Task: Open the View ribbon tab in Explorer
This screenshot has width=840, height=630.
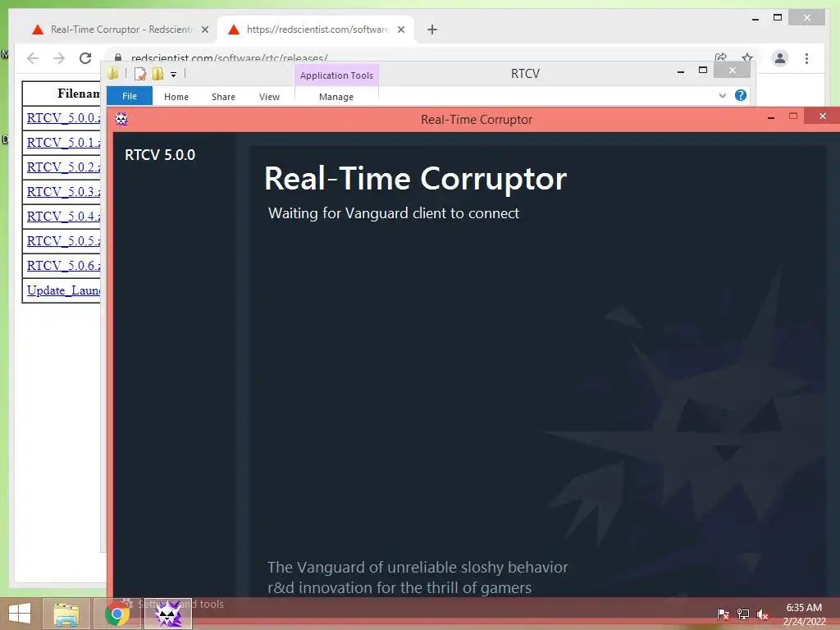Action: coord(269,97)
